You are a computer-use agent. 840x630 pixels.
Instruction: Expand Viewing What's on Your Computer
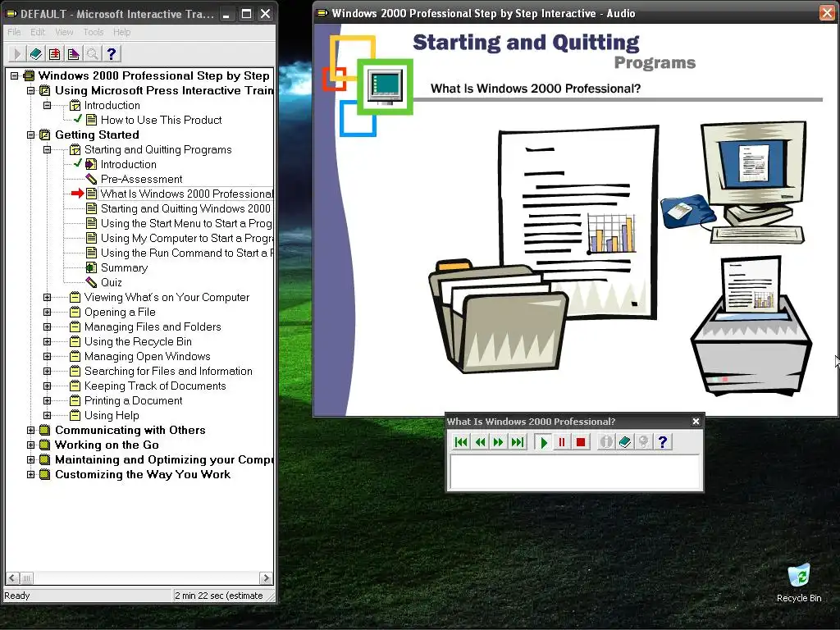[x=47, y=297]
